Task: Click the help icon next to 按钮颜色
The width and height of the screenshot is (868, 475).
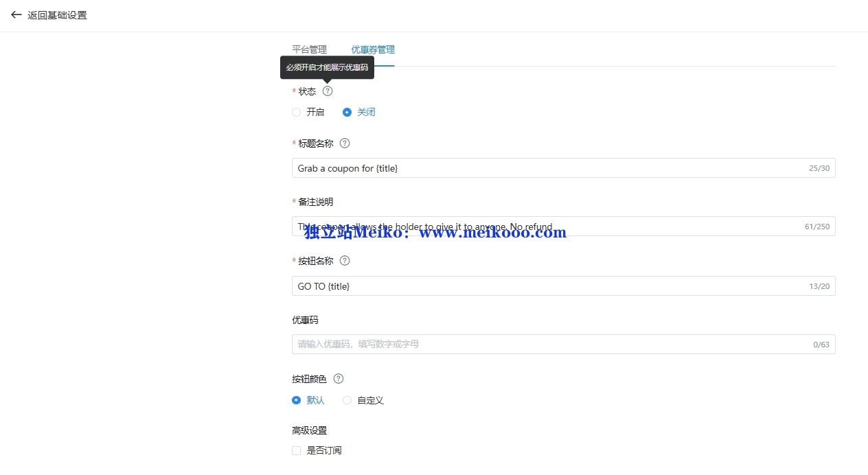Action: click(338, 378)
